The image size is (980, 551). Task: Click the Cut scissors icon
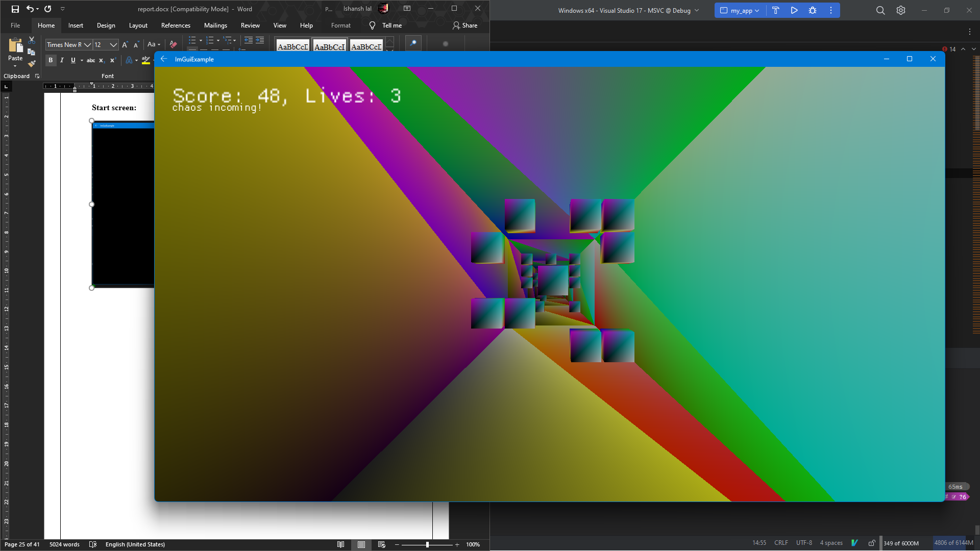[32, 40]
